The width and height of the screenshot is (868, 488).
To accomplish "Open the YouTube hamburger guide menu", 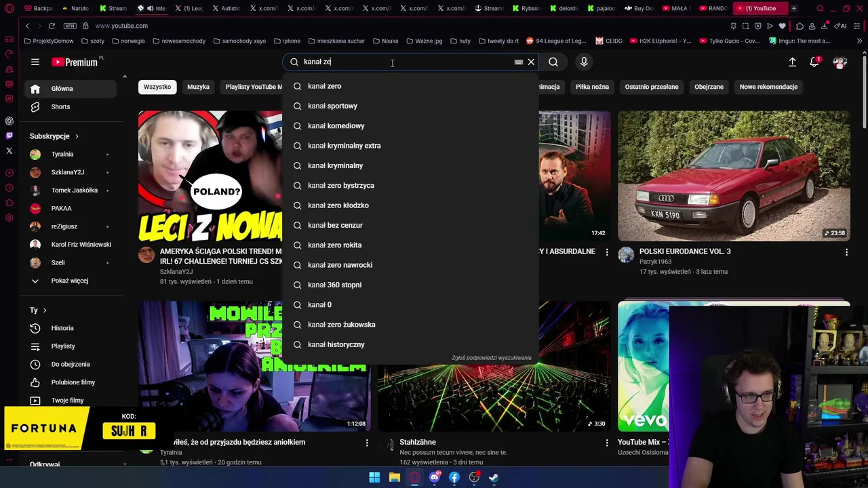I will (35, 62).
